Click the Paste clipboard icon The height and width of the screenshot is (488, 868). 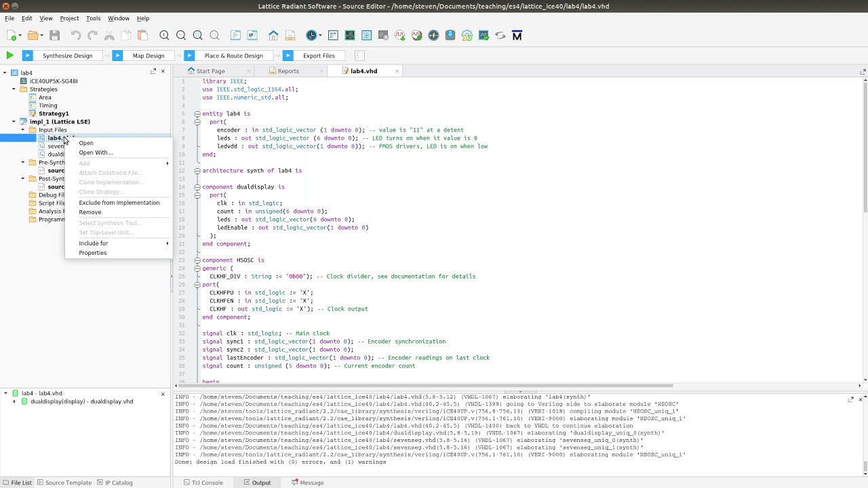(x=142, y=35)
